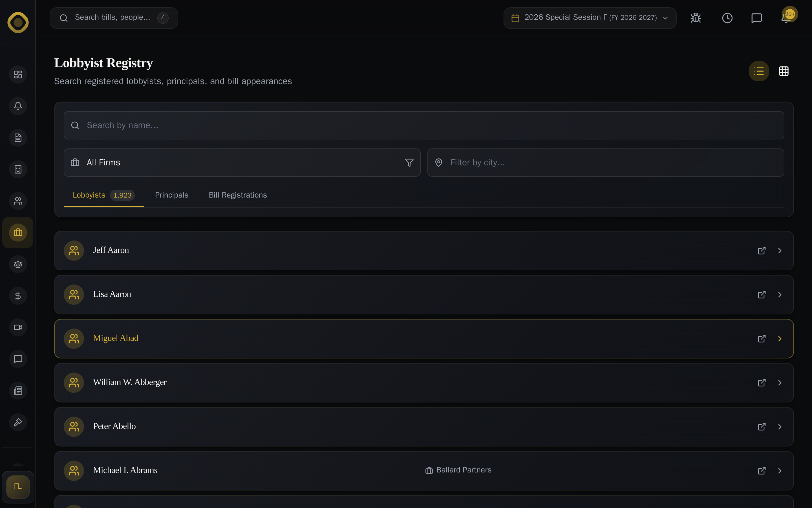Expand Miguel Abad row chevron
Screen dimensions: 812x508
[780, 339]
